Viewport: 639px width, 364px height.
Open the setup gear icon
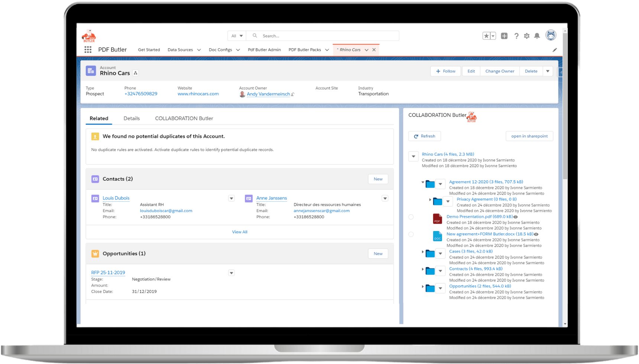coord(526,36)
